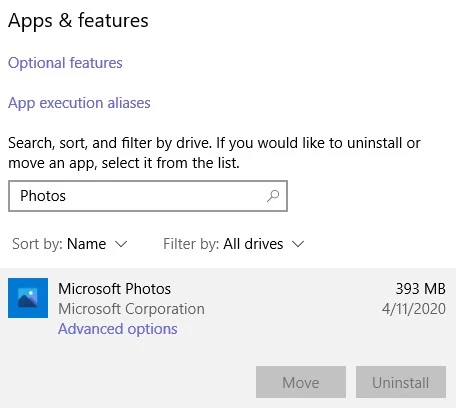Open App execution aliases link

tap(79, 103)
